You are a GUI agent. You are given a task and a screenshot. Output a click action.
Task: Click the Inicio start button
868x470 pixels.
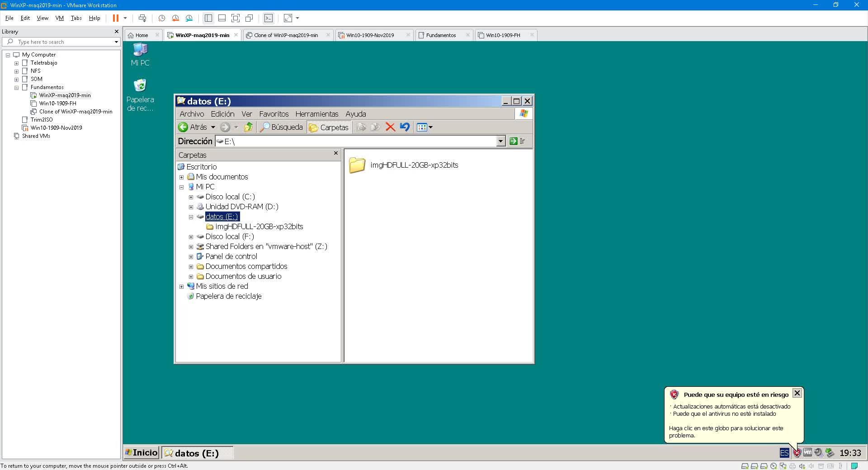pyautogui.click(x=142, y=452)
